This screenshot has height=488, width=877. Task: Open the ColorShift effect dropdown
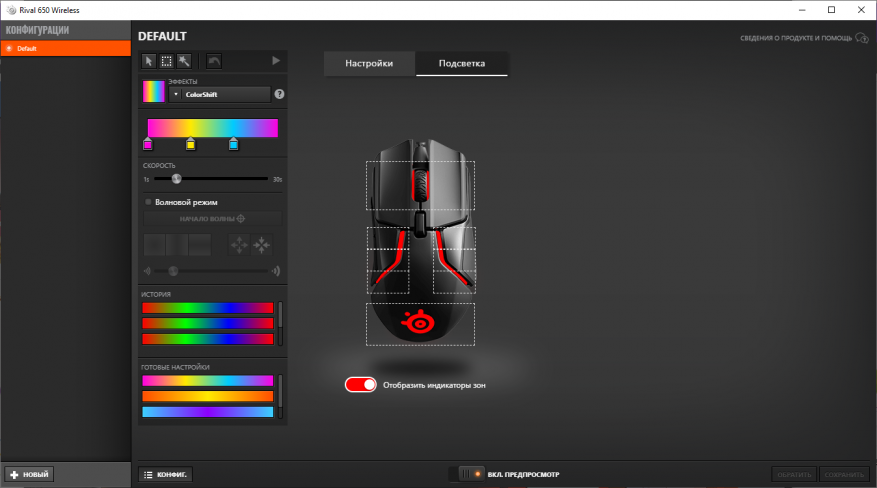[x=219, y=94]
